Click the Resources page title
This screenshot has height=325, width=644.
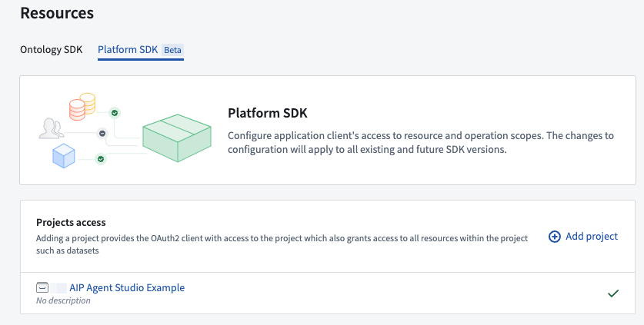pos(57,13)
